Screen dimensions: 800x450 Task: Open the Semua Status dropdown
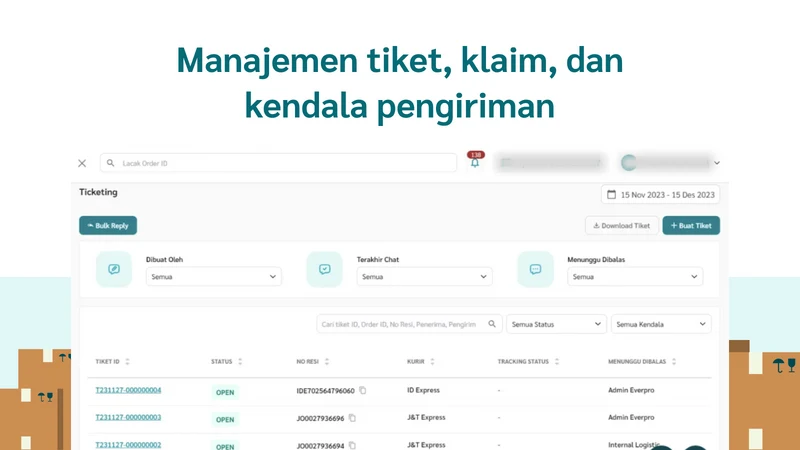pyautogui.click(x=556, y=324)
